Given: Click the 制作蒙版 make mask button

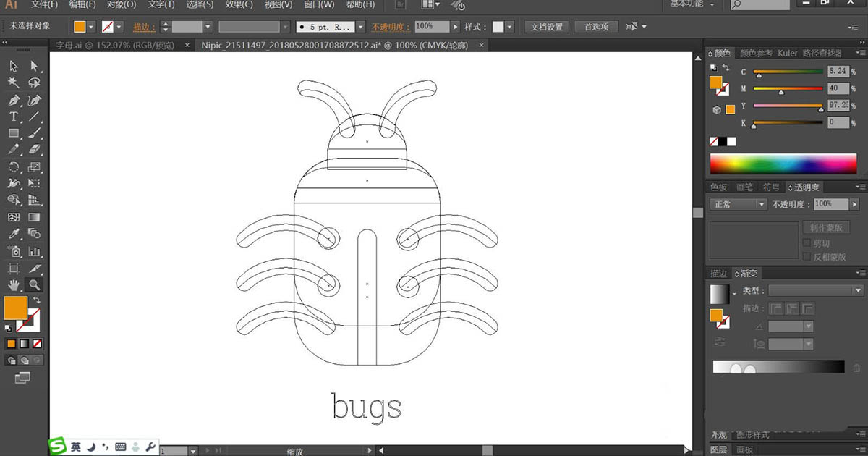Looking at the screenshot, I should [826, 227].
